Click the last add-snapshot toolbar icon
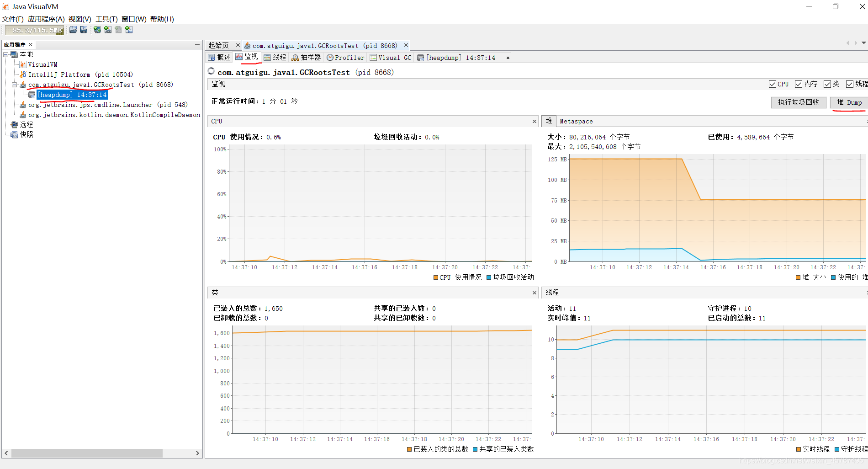Viewport: 868px width, 469px height. [x=129, y=30]
